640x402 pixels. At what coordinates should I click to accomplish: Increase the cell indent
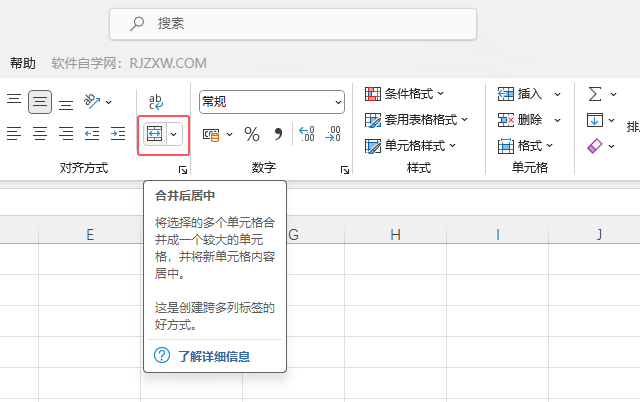pyautogui.click(x=118, y=133)
